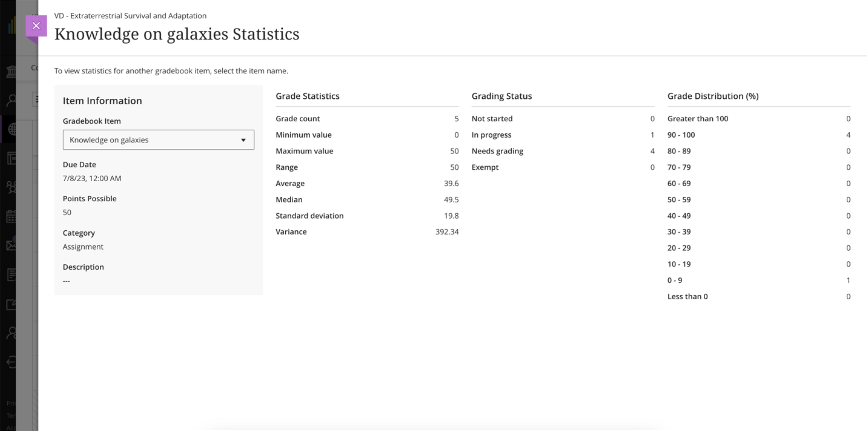Select the Needs grading status entry
Viewport: 868px width, 431px height.
click(498, 151)
